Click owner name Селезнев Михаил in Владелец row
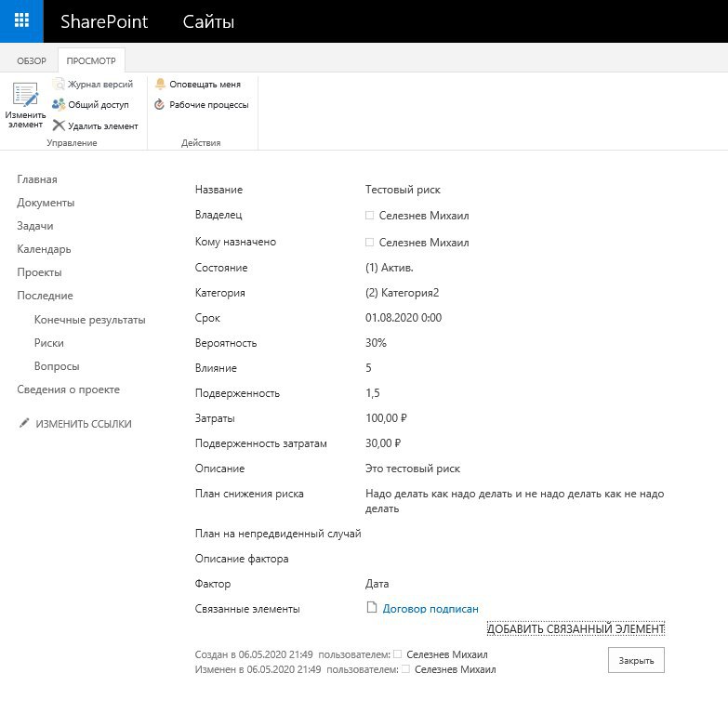The image size is (728, 713). pyautogui.click(x=424, y=216)
